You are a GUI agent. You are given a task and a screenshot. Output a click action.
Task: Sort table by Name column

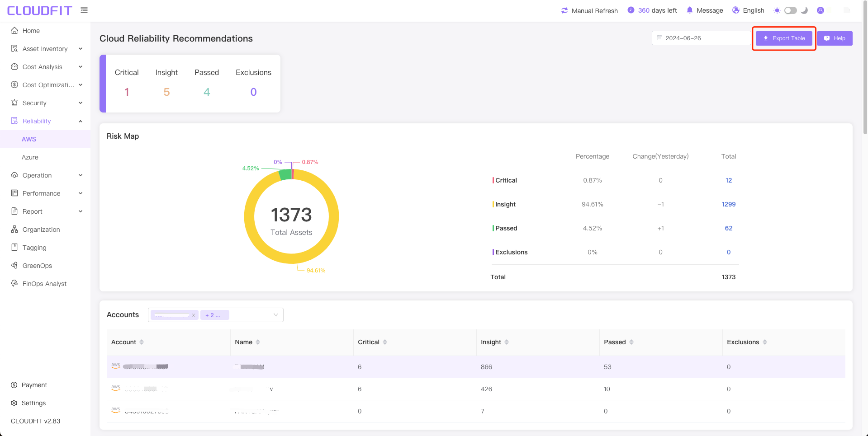click(258, 342)
